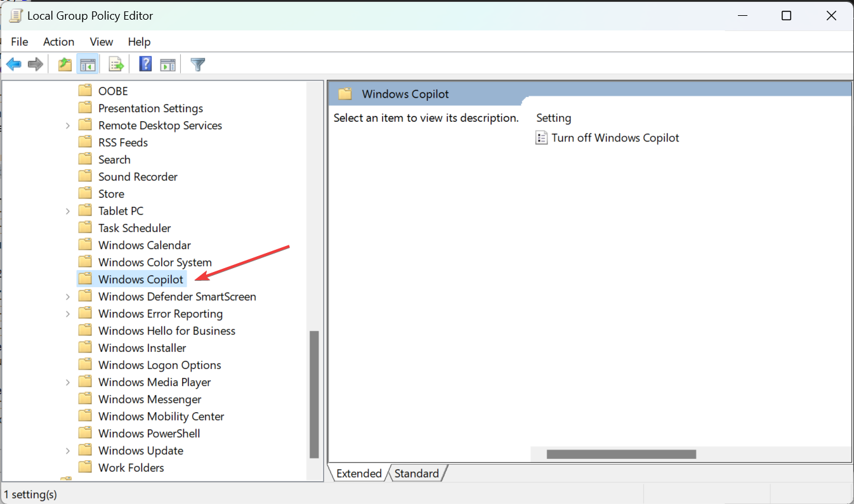Screen dimensions: 854x504
Task: Go back using the blue Back arrow
Action: click(x=14, y=64)
